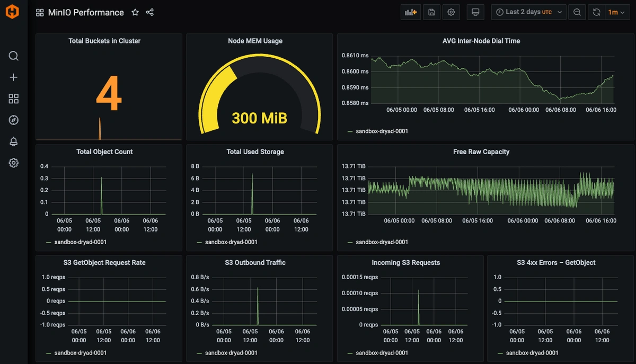Refresh the dashboard now
The image size is (636, 364).
click(x=596, y=12)
